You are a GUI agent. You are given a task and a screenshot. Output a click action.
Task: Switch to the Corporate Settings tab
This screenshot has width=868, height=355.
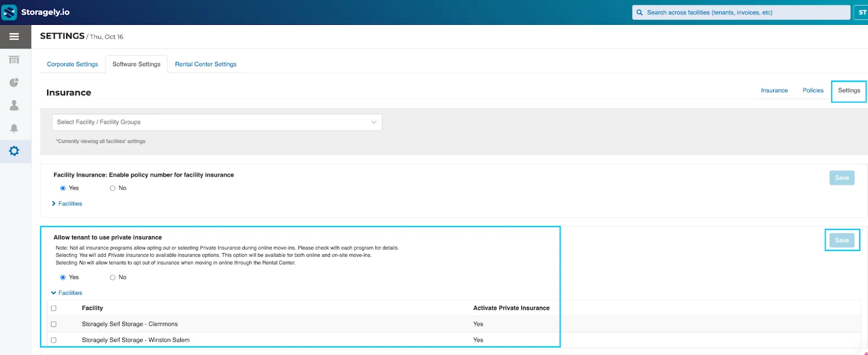tap(73, 64)
